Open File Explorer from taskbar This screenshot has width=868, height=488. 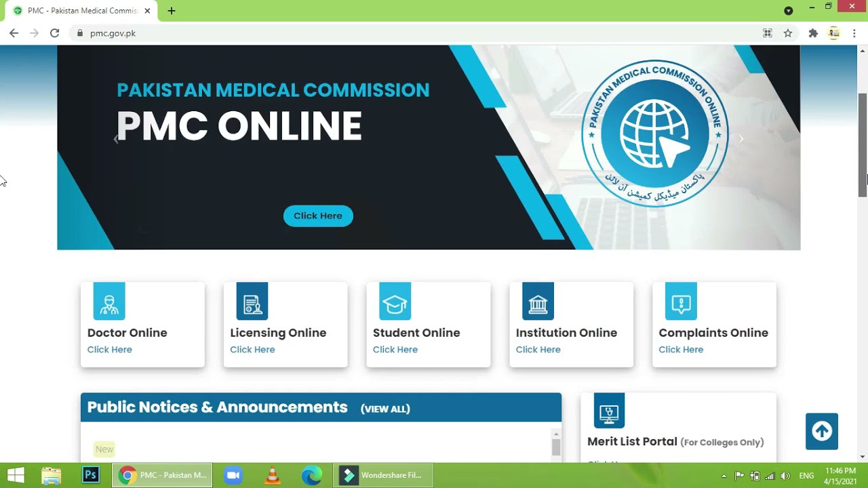coord(52,475)
